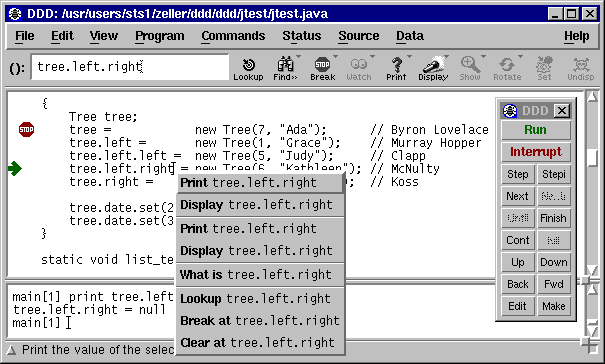Choose Break at tree.left.right
The width and height of the screenshot is (605, 364).
coord(260,320)
